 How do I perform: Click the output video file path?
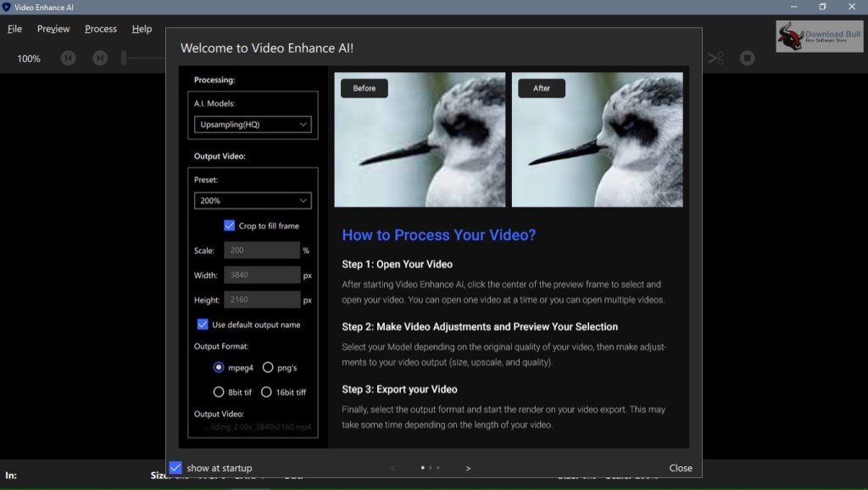(x=258, y=427)
